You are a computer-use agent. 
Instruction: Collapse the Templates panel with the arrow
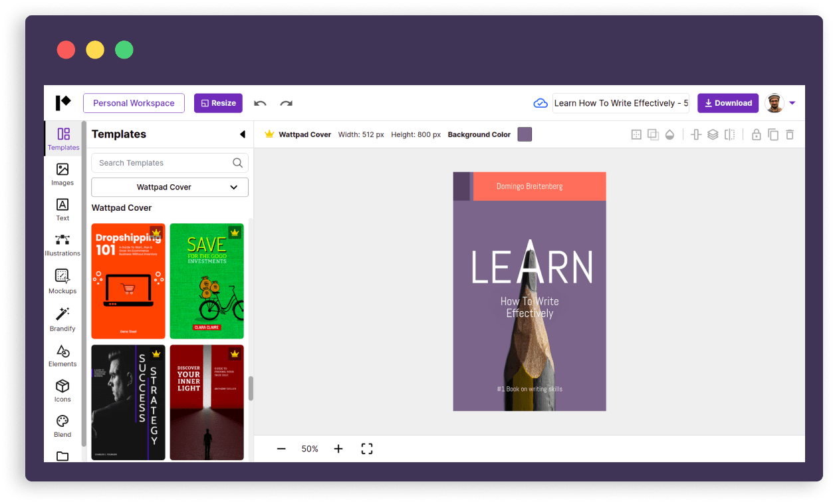pyautogui.click(x=242, y=134)
